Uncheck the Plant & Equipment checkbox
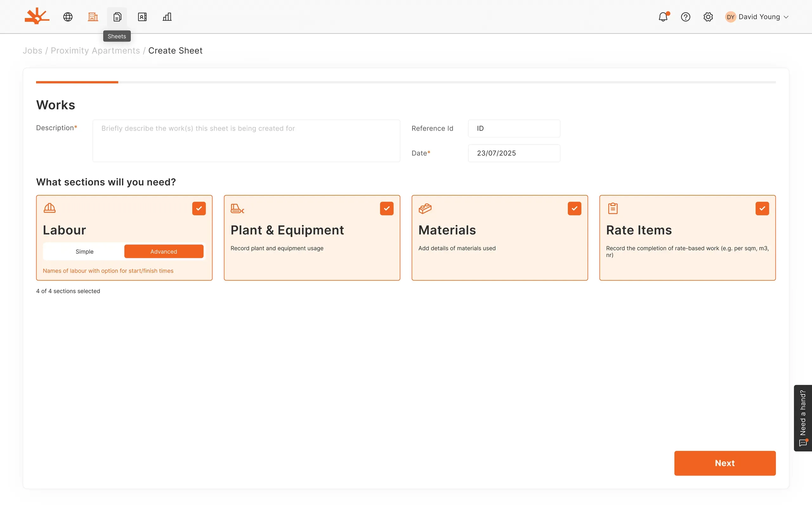 (x=387, y=208)
